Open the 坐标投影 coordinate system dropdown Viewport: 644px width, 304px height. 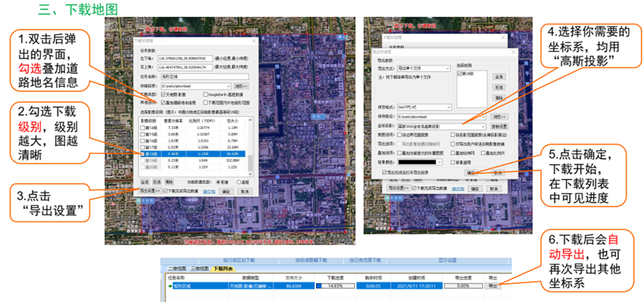483,126
